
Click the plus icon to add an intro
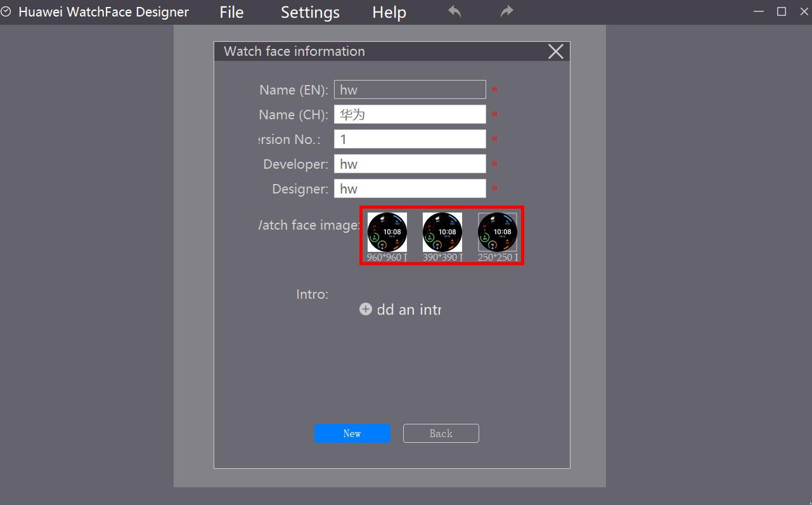366,309
